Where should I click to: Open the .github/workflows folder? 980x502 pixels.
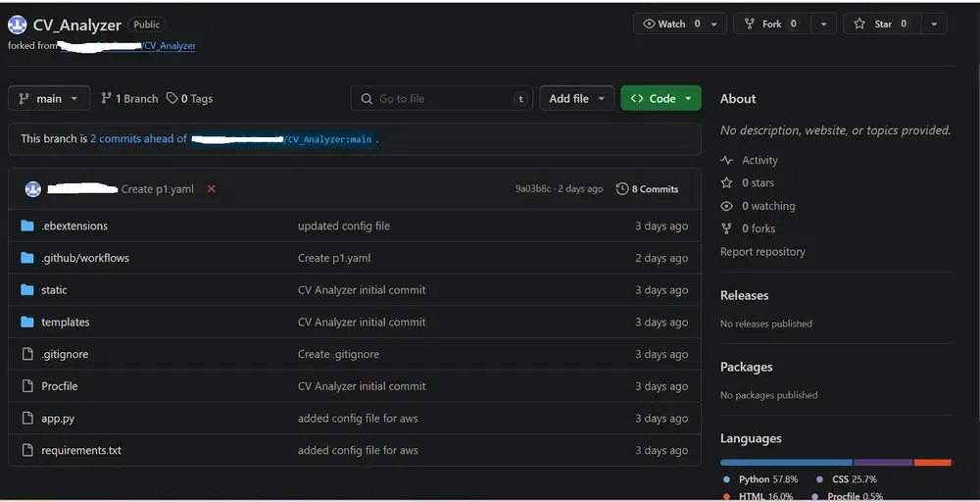pos(85,258)
